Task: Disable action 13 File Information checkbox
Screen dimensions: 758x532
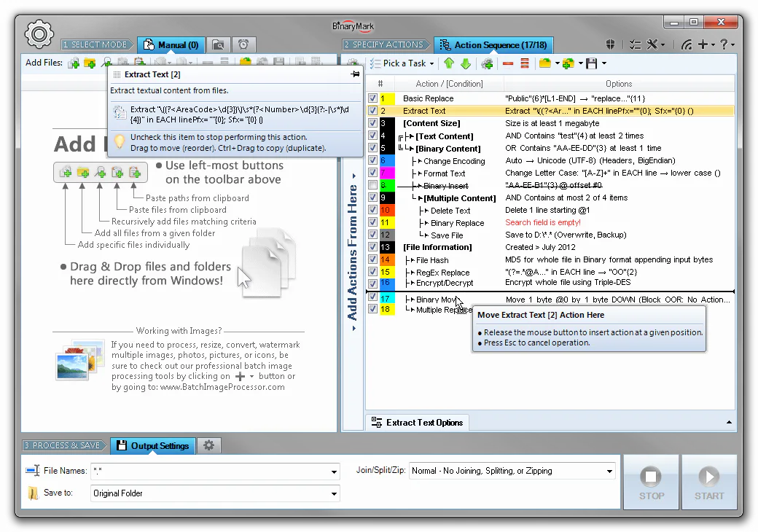Action: (372, 247)
